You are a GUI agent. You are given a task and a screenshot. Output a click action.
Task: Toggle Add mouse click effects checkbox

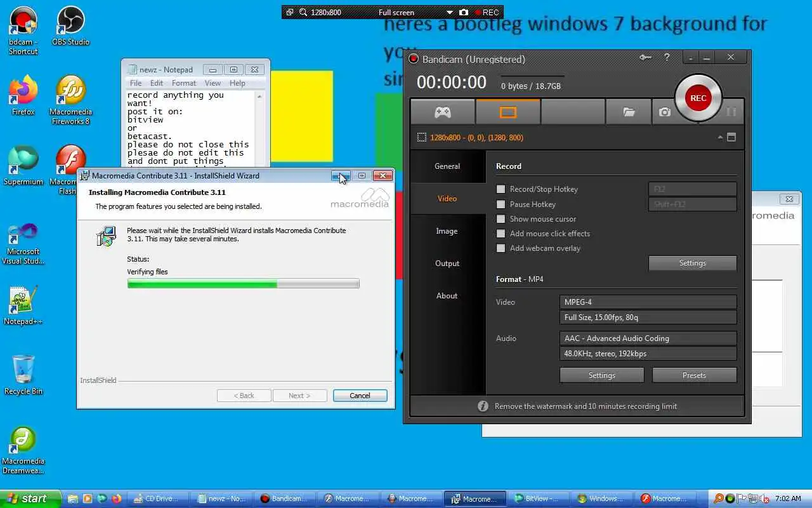point(501,233)
